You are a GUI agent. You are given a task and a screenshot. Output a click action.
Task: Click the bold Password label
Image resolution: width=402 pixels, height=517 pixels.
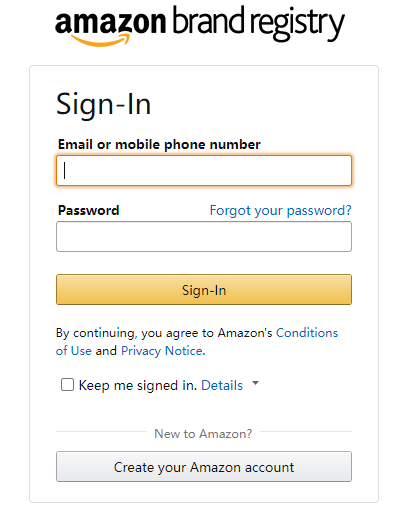click(88, 210)
